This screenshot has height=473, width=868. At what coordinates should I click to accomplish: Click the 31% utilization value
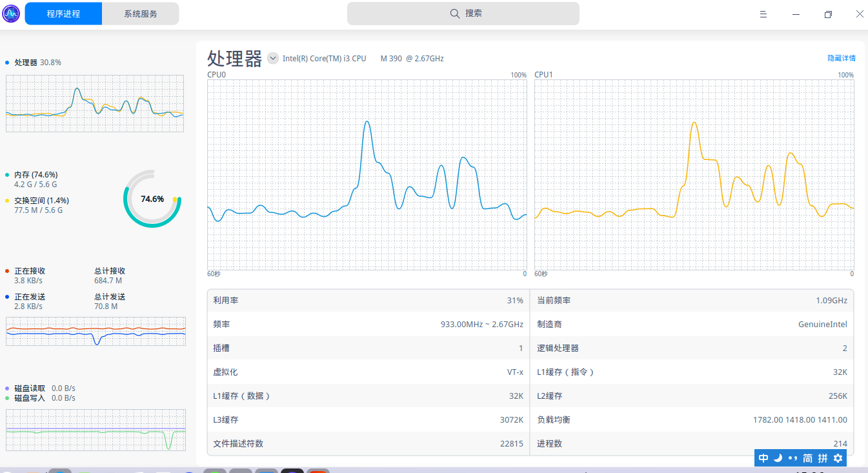click(515, 301)
